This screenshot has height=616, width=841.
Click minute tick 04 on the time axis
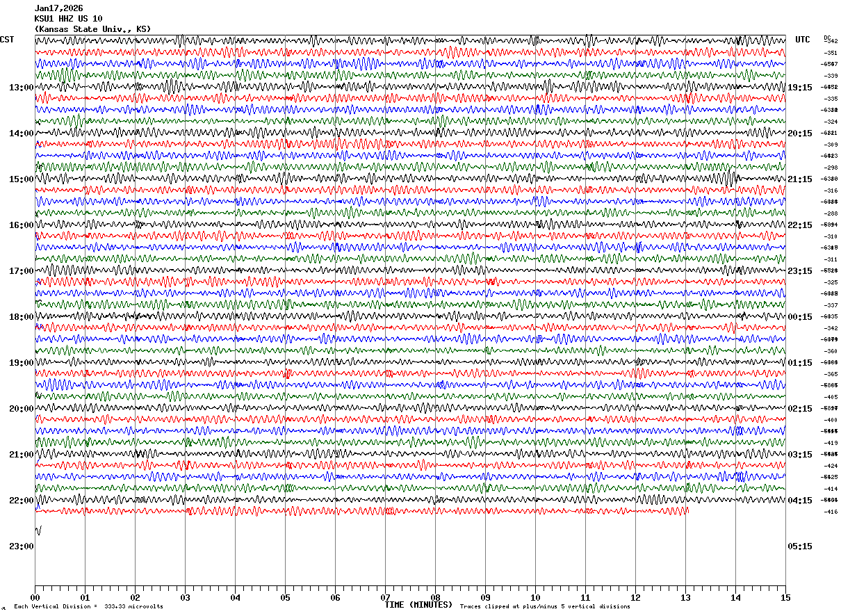pyautogui.click(x=235, y=597)
